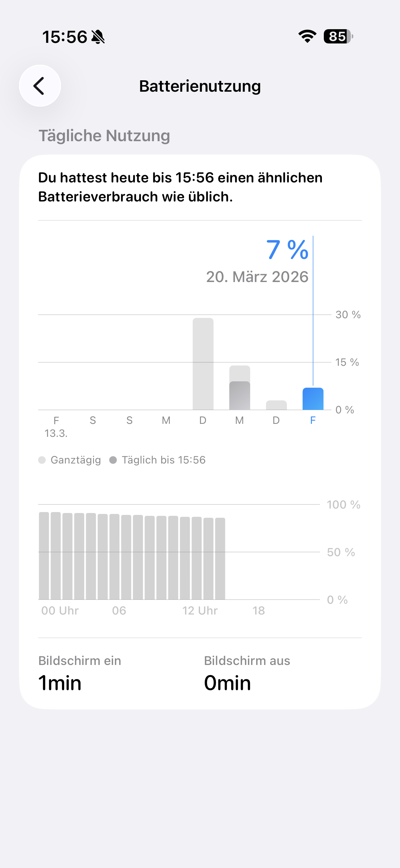Tap the battery level indicator showing 85
Image resolution: width=400 pixels, height=868 pixels.
click(x=338, y=36)
